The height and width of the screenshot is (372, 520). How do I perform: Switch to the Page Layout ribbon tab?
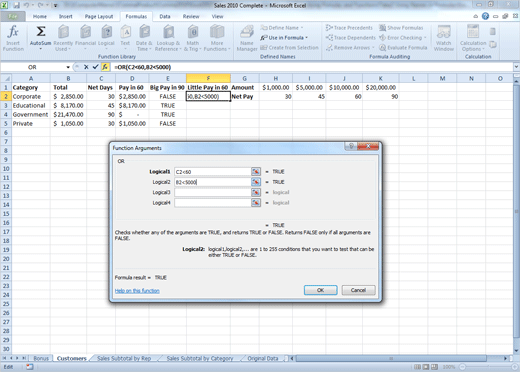point(99,16)
